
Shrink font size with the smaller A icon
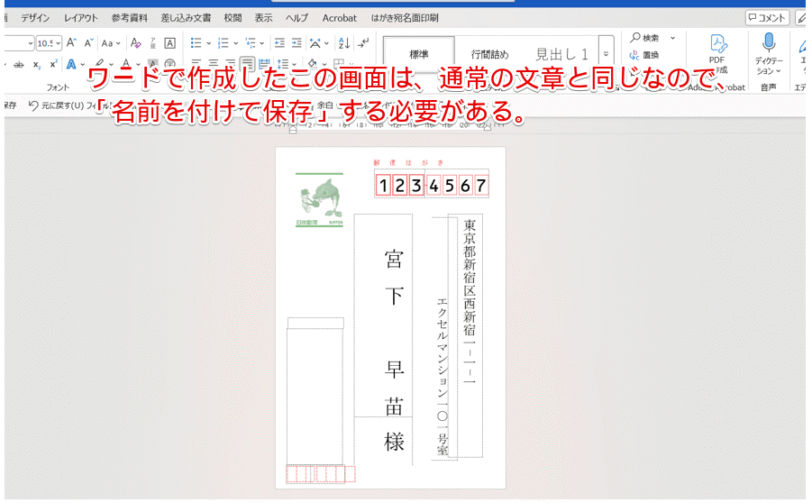[x=89, y=43]
